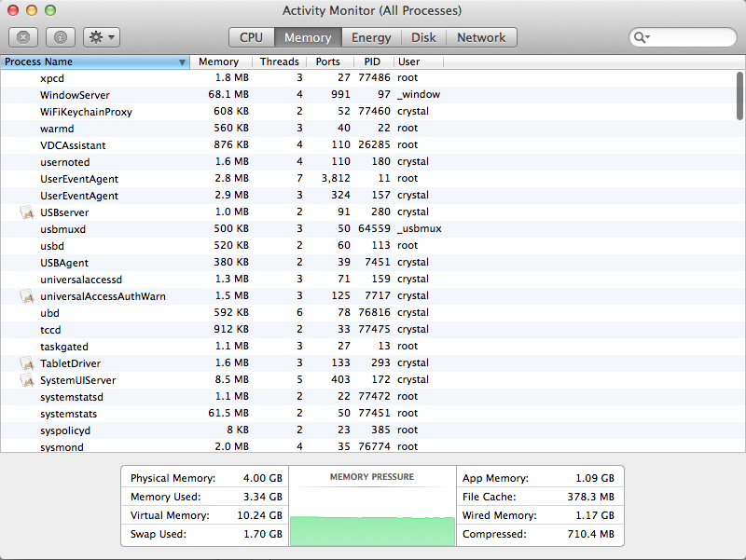This screenshot has width=746, height=560.
Task: Click the PID 77486 cell
Action: 375,77
